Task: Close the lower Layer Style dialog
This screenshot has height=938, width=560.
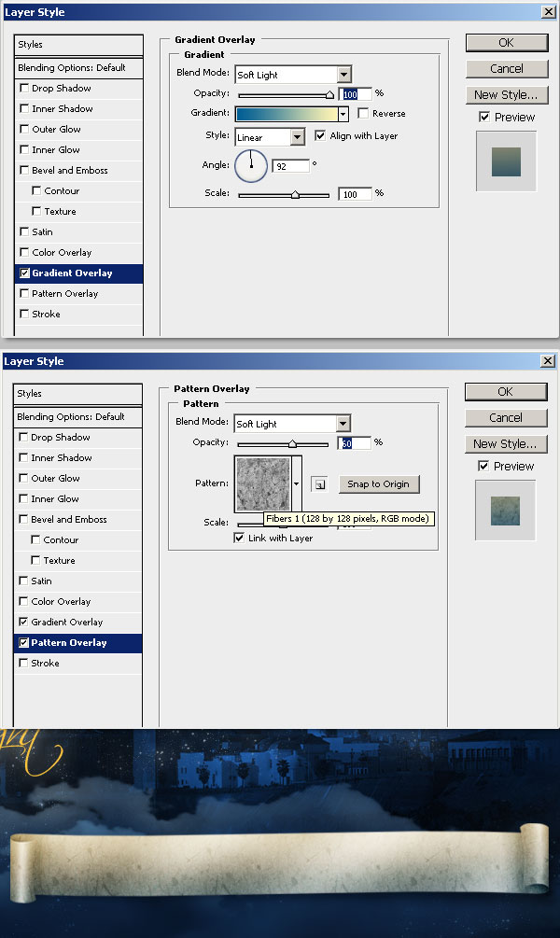Action: tap(547, 360)
